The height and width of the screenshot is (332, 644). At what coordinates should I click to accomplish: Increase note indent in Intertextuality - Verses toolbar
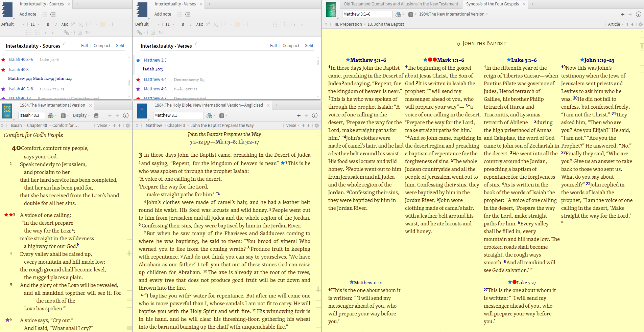tap(188, 14)
